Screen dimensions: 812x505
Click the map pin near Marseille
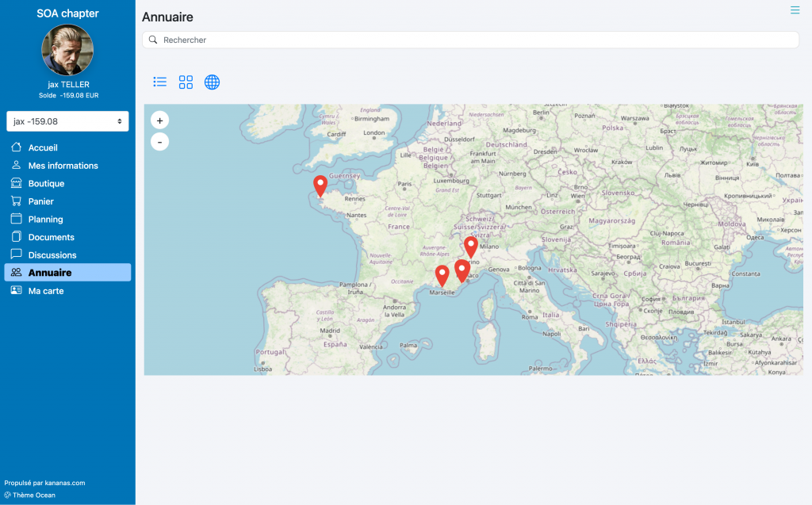[x=442, y=275]
